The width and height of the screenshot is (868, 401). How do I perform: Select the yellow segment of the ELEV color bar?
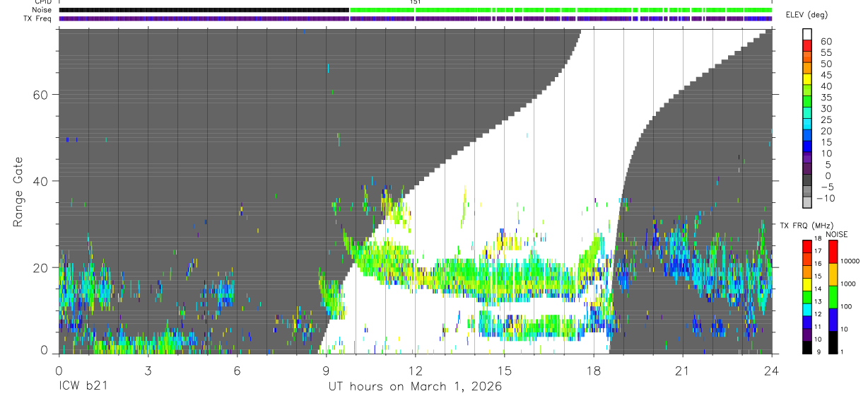[x=807, y=79]
